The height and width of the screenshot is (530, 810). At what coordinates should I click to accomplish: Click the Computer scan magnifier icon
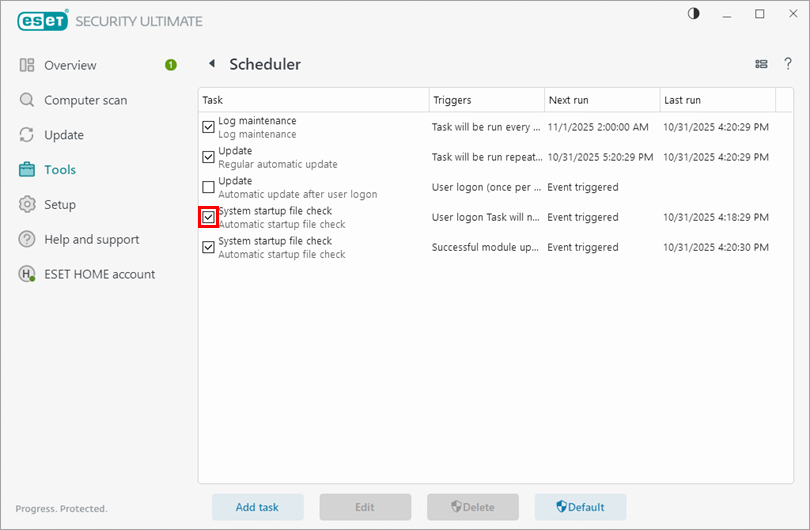coord(27,100)
